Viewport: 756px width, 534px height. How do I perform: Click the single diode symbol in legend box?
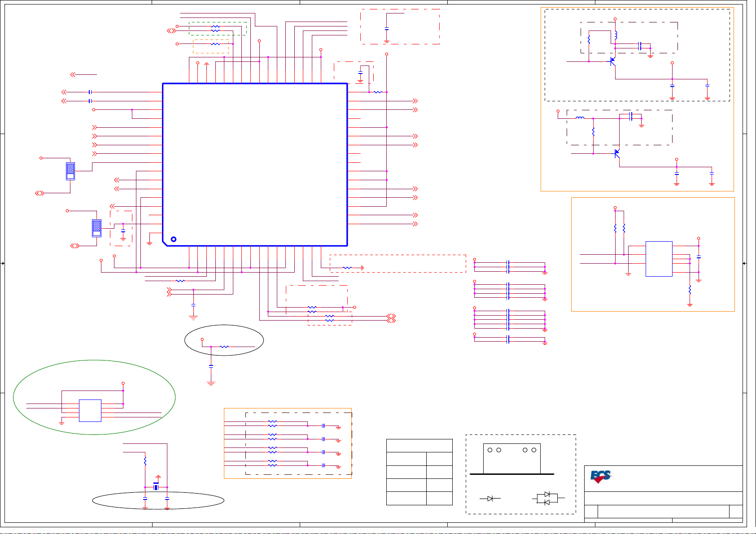click(x=490, y=498)
